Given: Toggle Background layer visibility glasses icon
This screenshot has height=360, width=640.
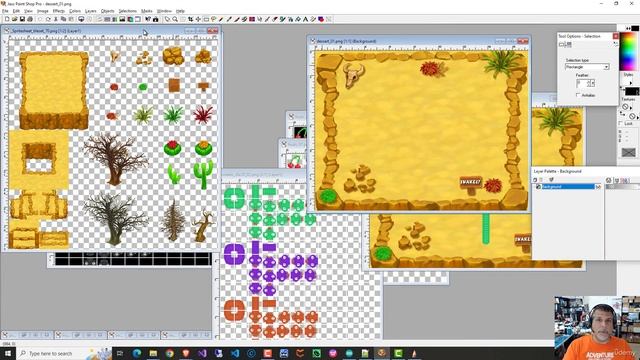Looking at the screenshot, I should pos(599,187).
